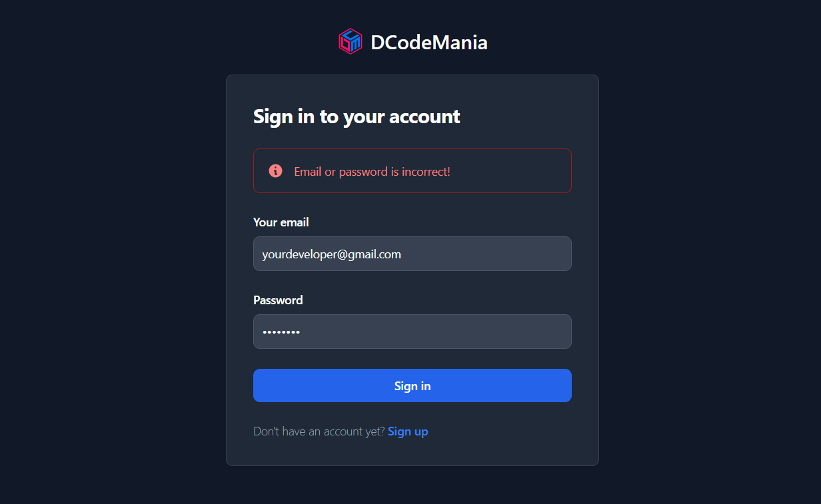This screenshot has height=504, width=821.
Task: Click the 'Email or password is incorrect!' alert box
Action: coord(412,170)
